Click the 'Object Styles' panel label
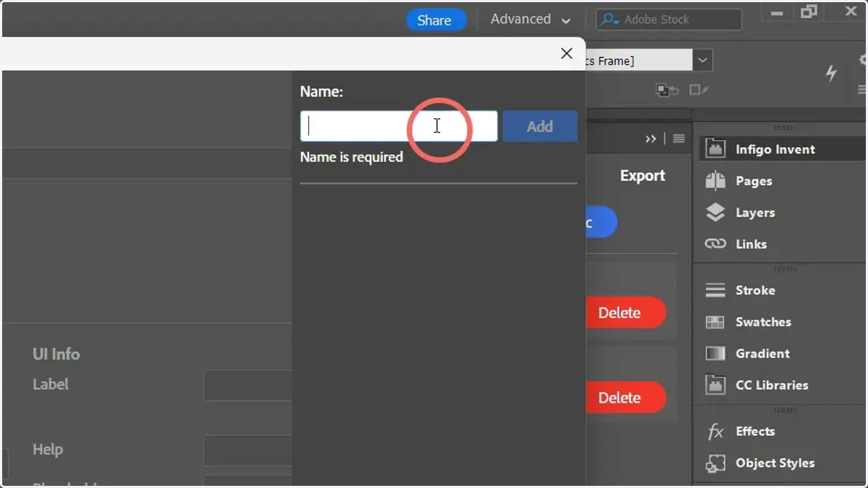The height and width of the screenshot is (488, 868). click(775, 463)
